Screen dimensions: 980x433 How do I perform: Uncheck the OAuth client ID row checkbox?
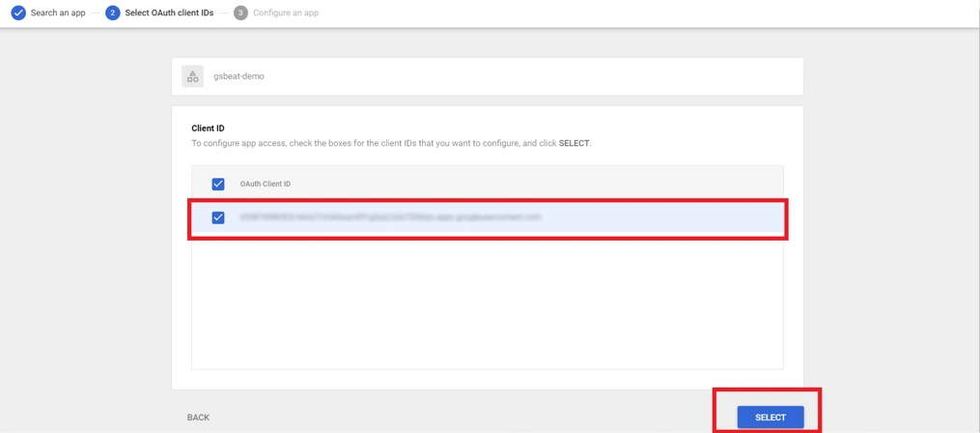218,217
